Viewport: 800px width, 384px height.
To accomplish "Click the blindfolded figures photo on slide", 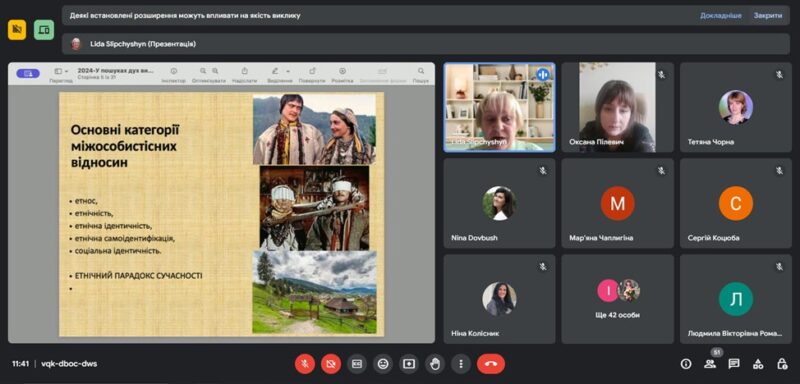I will click(314, 208).
